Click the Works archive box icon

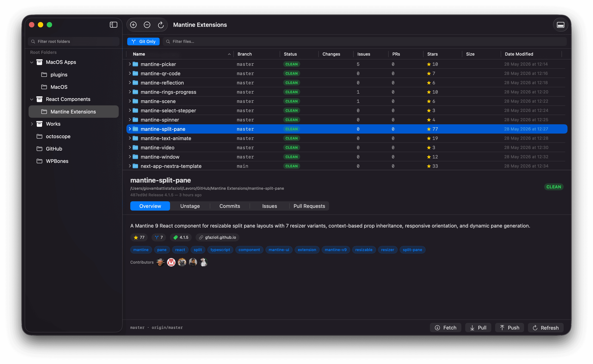pyautogui.click(x=39, y=124)
